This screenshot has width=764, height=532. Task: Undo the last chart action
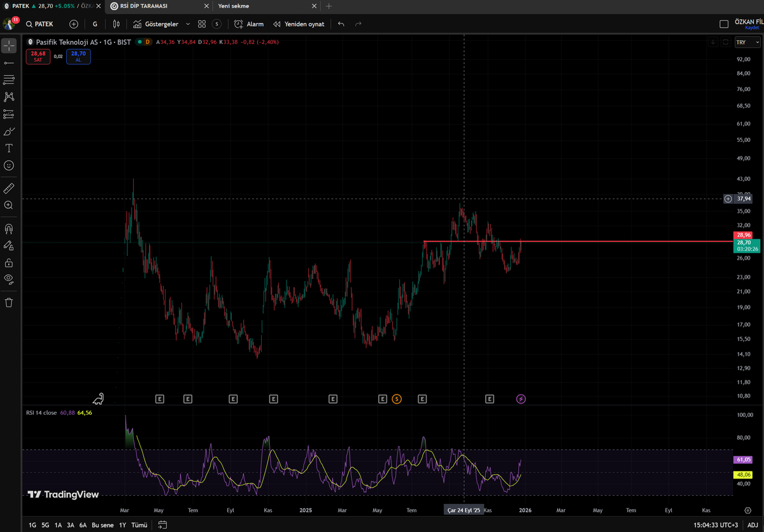tap(341, 24)
